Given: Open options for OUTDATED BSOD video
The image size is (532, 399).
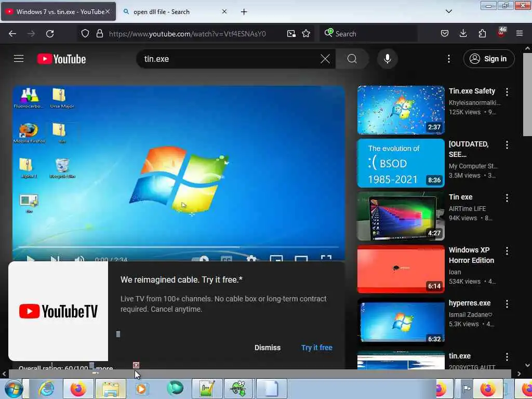Looking at the screenshot, I should click(x=507, y=145).
